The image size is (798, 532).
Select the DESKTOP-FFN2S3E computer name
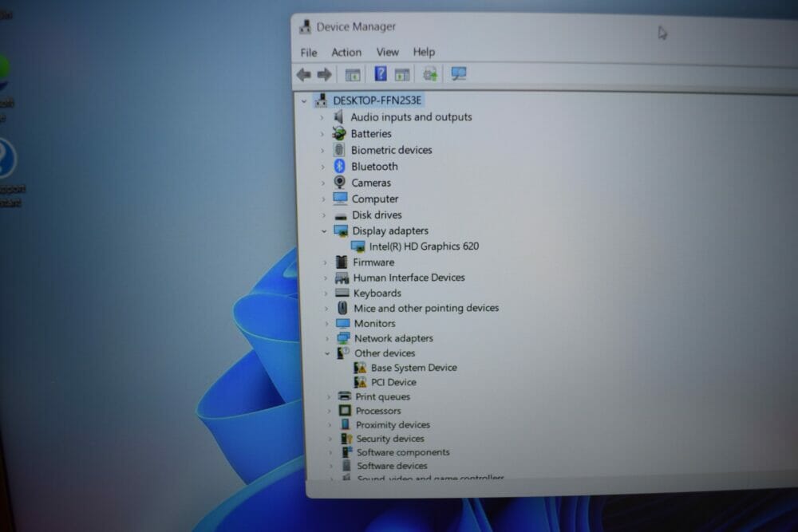tap(377, 100)
